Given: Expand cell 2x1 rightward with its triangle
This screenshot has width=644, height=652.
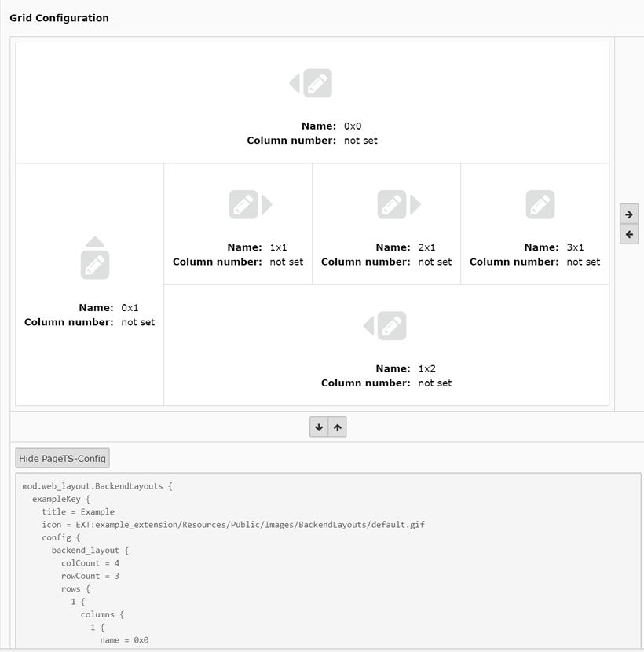Looking at the screenshot, I should point(415,204).
